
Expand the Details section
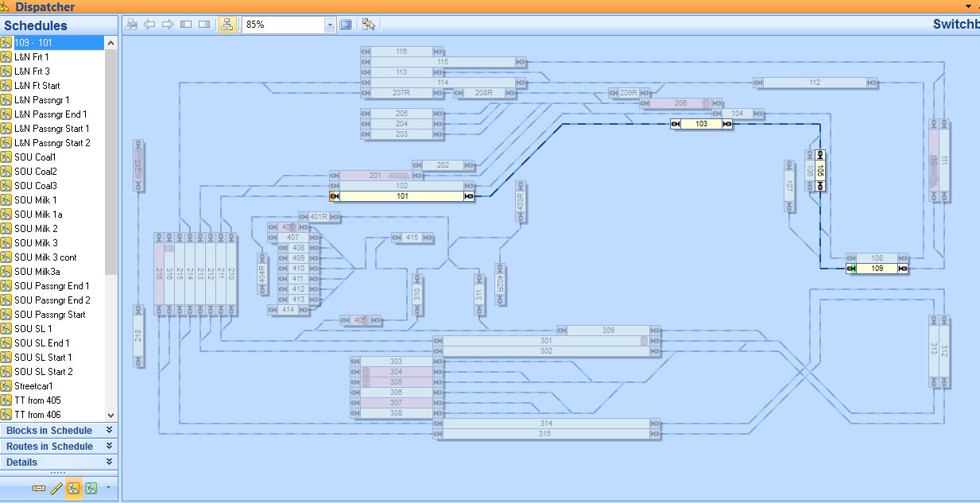coord(109,462)
